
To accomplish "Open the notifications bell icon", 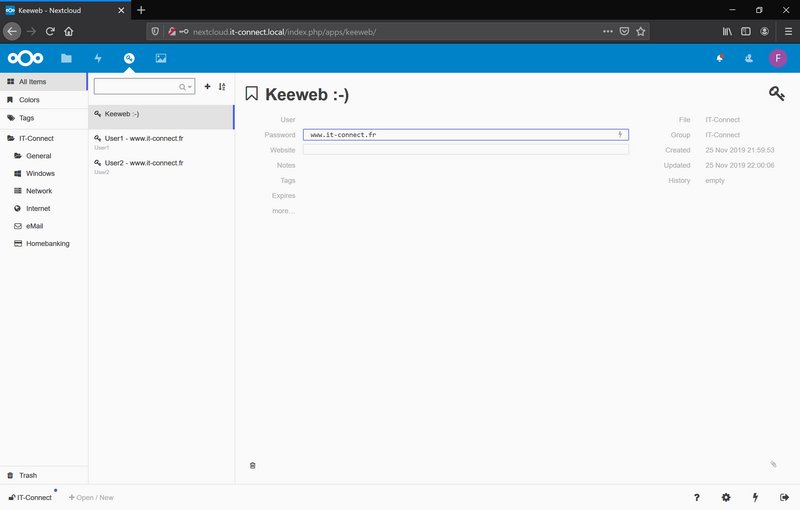I will click(x=719, y=58).
